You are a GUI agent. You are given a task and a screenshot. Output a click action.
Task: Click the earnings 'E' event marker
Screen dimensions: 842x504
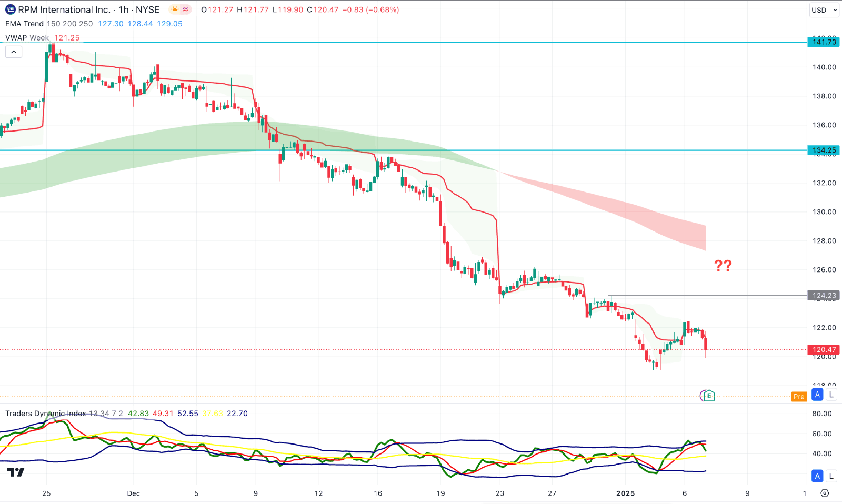708,396
